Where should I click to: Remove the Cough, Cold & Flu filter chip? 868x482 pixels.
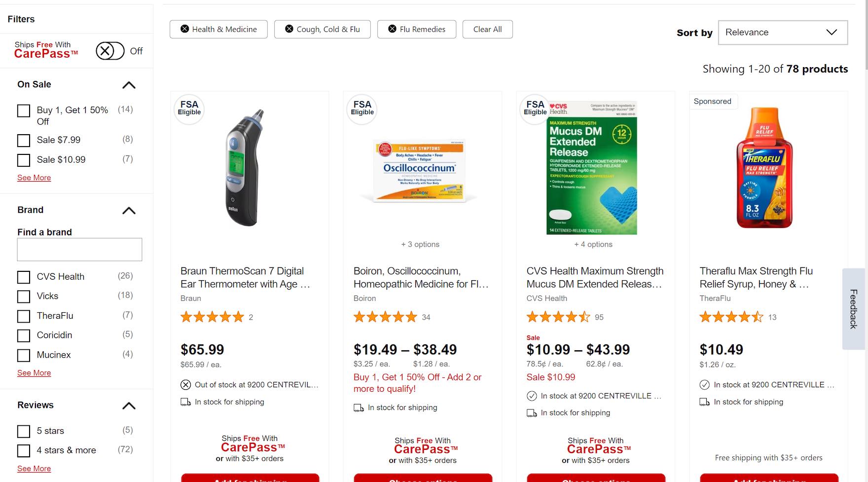pyautogui.click(x=289, y=29)
